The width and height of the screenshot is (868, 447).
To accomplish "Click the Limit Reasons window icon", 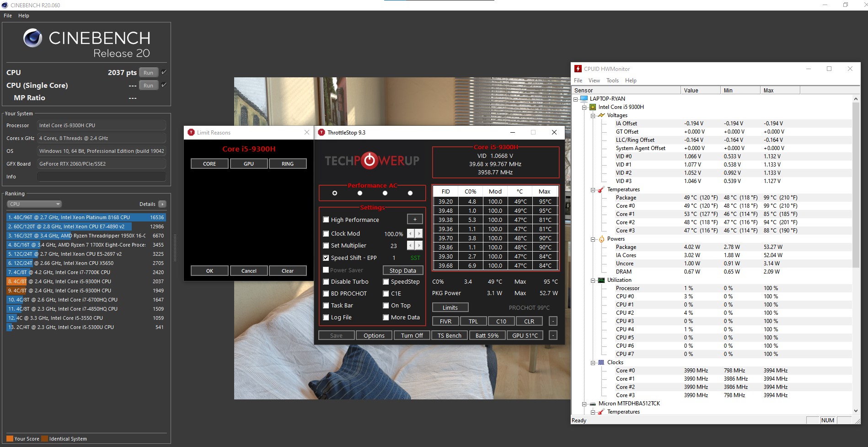I will pos(191,132).
